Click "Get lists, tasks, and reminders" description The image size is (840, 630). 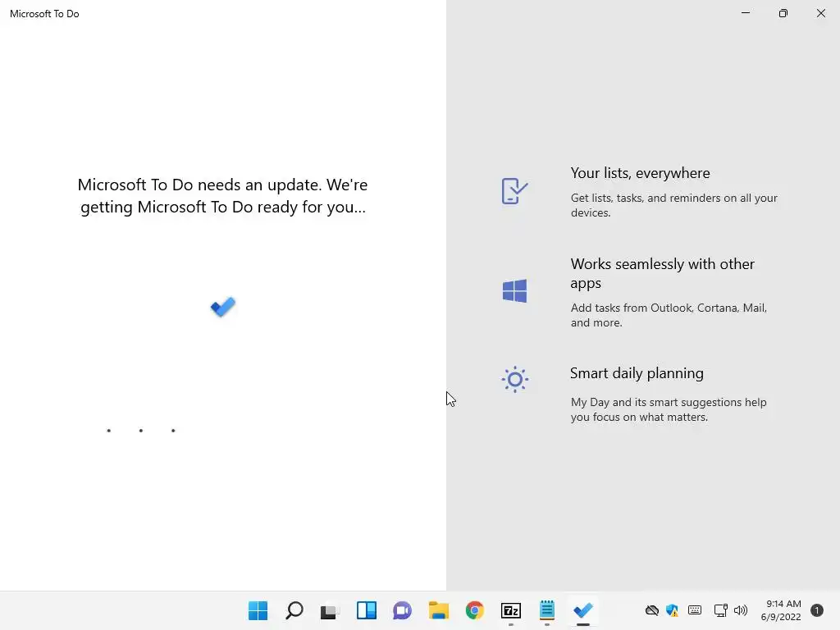pos(674,205)
